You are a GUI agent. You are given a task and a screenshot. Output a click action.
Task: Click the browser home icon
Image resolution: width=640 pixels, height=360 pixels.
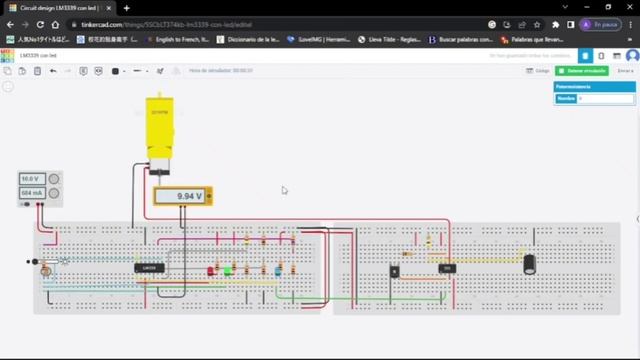55,25
